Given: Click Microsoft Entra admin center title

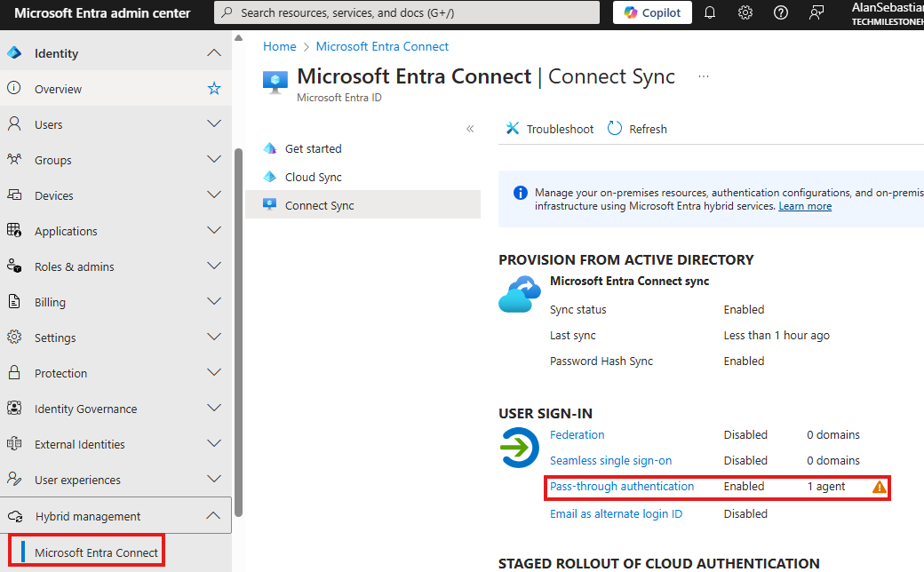Looking at the screenshot, I should 102,13.
